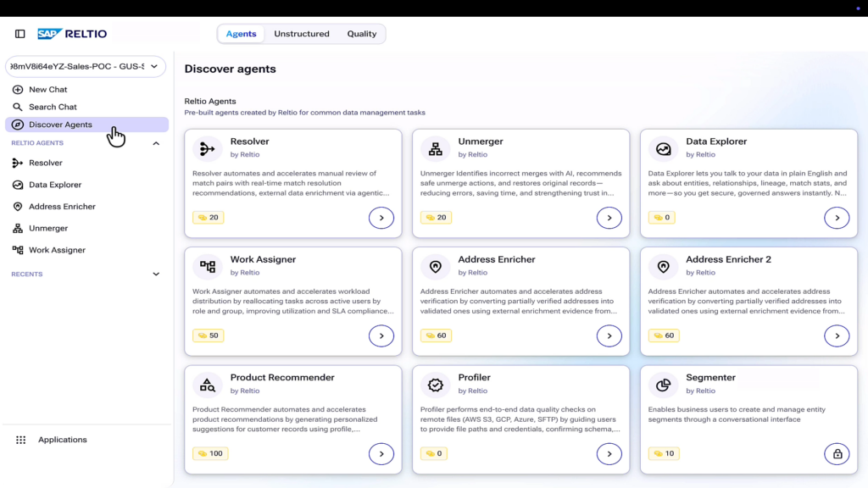Click the Work Assigner card icon
The height and width of the screenshot is (488, 868).
(208, 267)
